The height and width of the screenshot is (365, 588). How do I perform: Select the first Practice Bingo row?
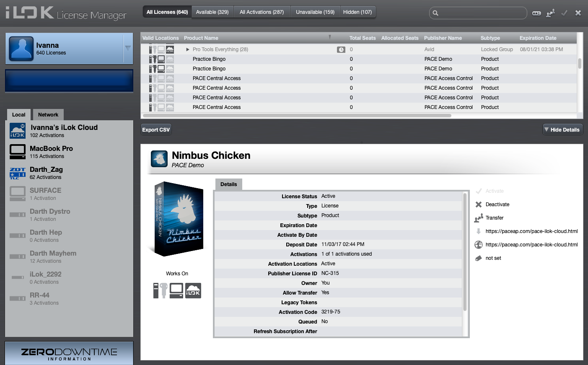[x=359, y=59]
